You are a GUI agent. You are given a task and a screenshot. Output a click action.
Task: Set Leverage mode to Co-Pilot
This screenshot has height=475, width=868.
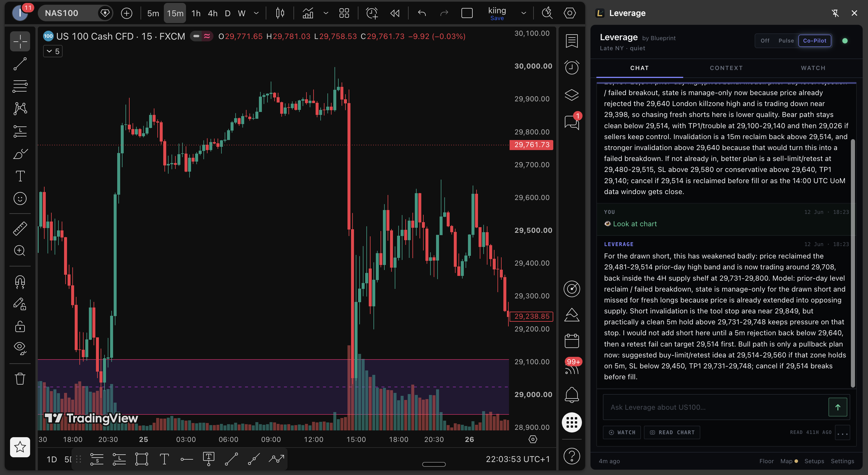(x=815, y=41)
